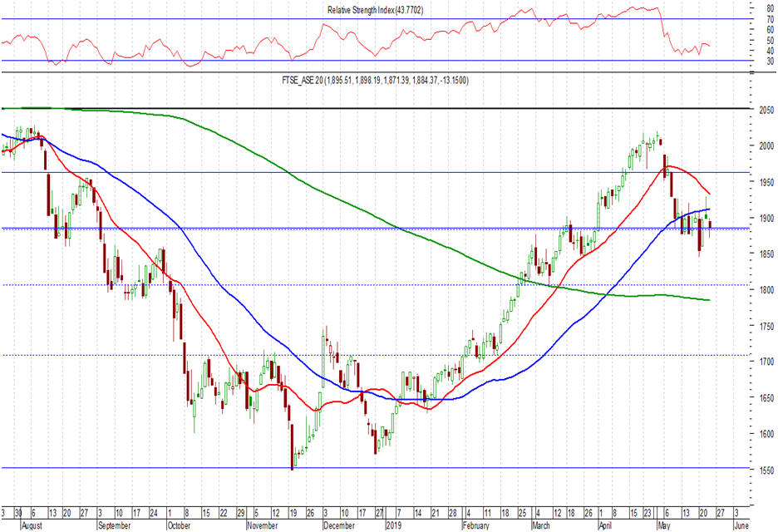Click the May month label

pyautogui.click(x=663, y=525)
